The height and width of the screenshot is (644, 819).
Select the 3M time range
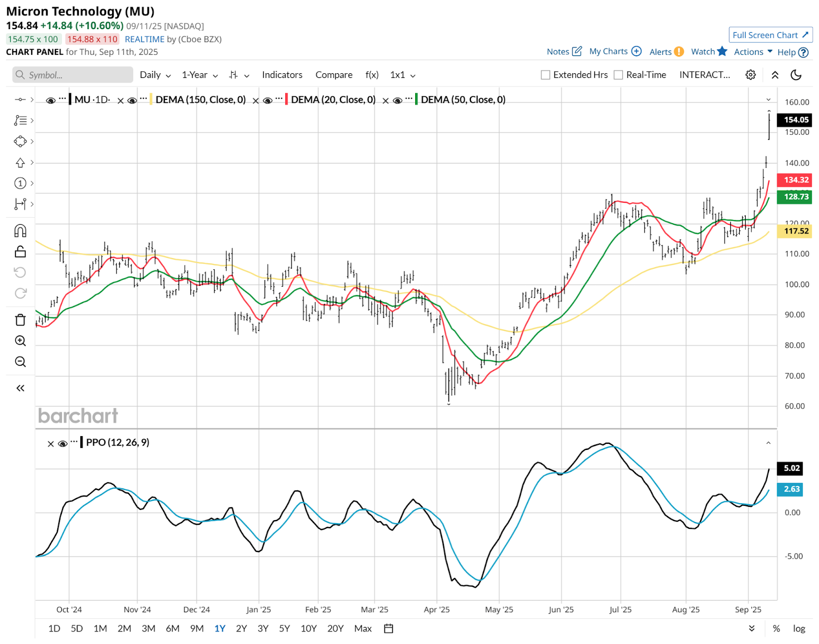tap(148, 629)
